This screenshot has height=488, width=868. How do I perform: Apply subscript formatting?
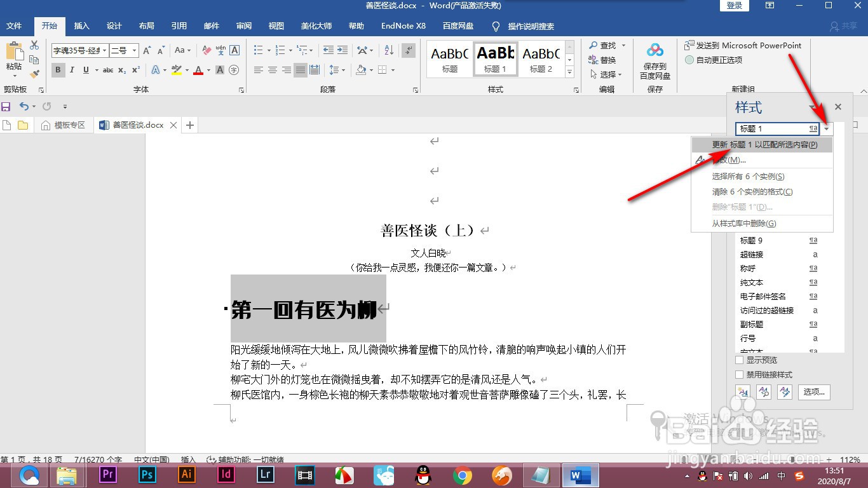(x=122, y=70)
